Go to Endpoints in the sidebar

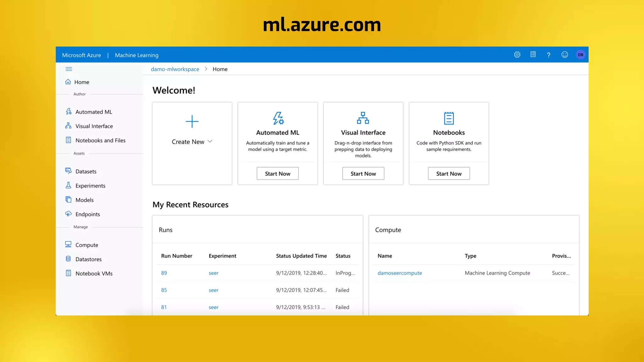pos(88,214)
